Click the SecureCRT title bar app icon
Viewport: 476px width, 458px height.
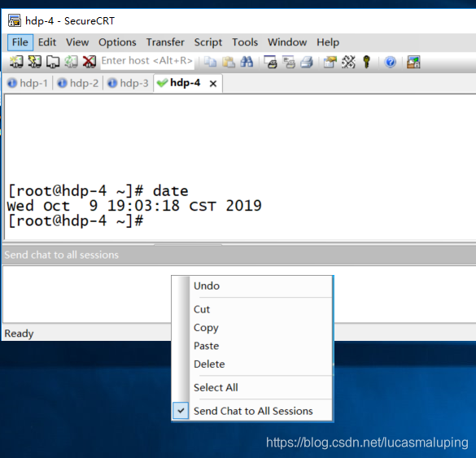pyautogui.click(x=15, y=20)
